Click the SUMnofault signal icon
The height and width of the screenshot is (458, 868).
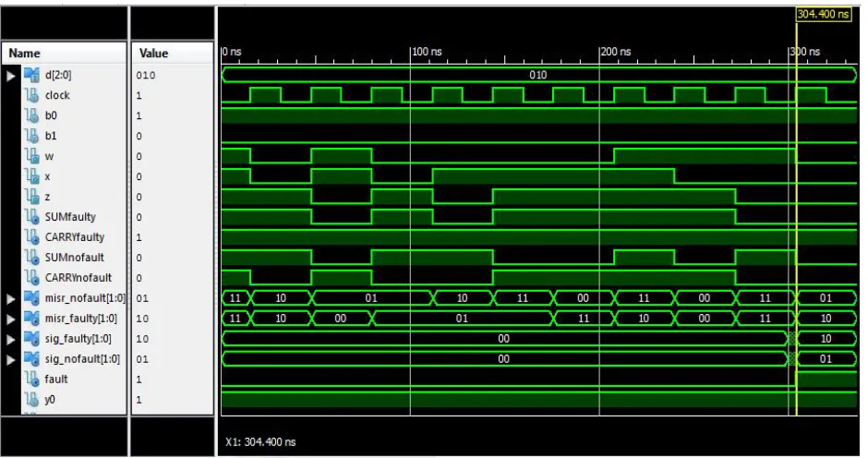click(31, 258)
